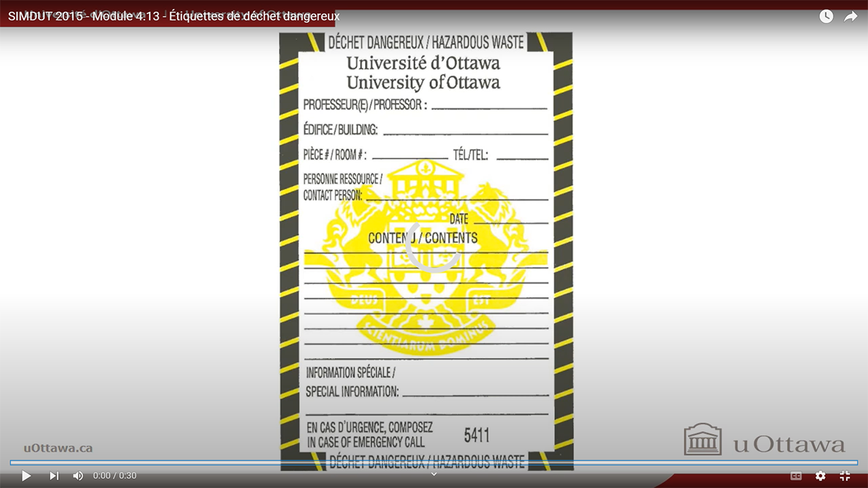Image resolution: width=868 pixels, height=488 pixels.
Task: Expand the chevron above the control bar
Action: pos(433,474)
